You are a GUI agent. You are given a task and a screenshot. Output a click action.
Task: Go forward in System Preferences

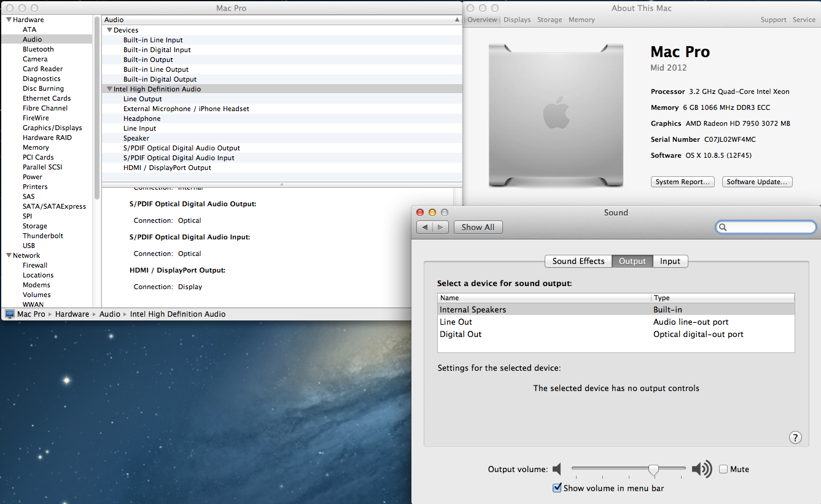[x=440, y=227]
